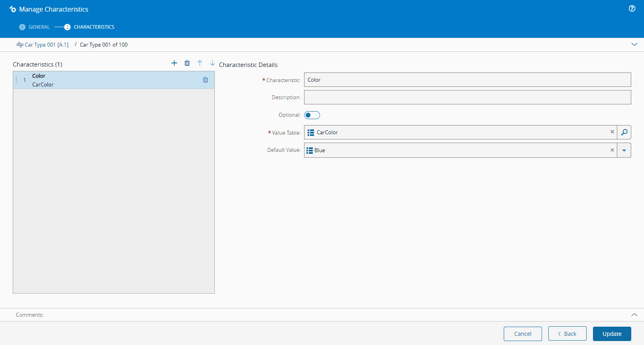Expand the Comments section chevron
The image size is (644, 345).
[634, 315]
